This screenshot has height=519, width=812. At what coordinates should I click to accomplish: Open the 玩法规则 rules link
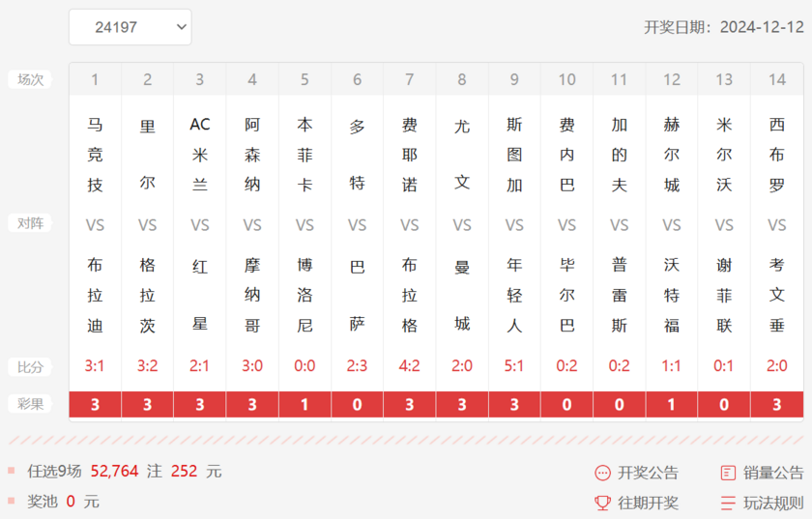773,503
